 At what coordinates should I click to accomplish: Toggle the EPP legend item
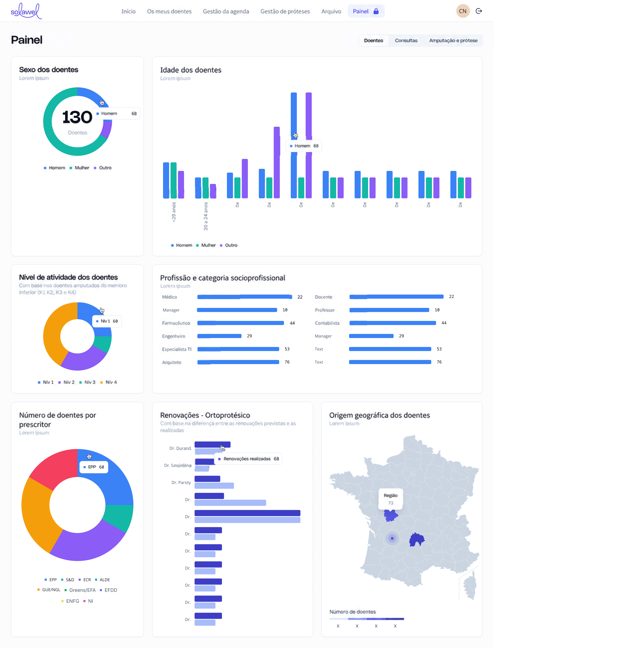pos(51,580)
